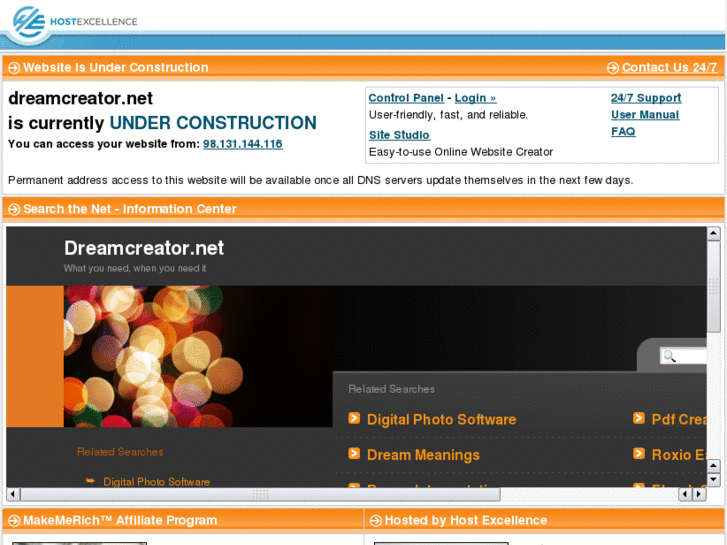The width and height of the screenshot is (727, 545).
Task: Click arrow icon beside Contact Us 24/7
Action: [612, 68]
